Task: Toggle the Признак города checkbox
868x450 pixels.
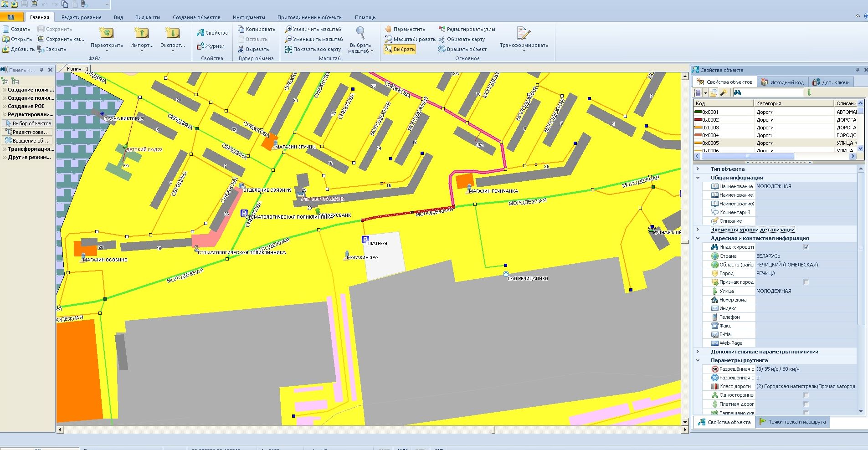Action: 806,282
